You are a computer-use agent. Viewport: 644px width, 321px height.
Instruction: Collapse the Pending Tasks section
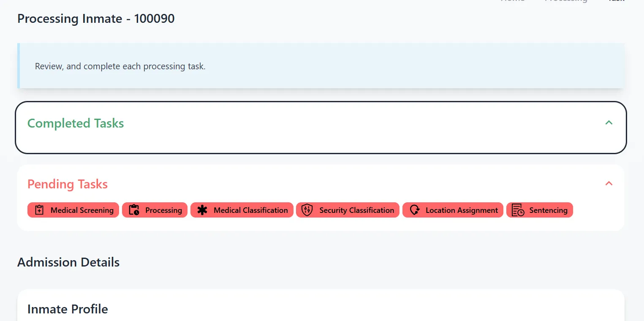[x=609, y=184]
